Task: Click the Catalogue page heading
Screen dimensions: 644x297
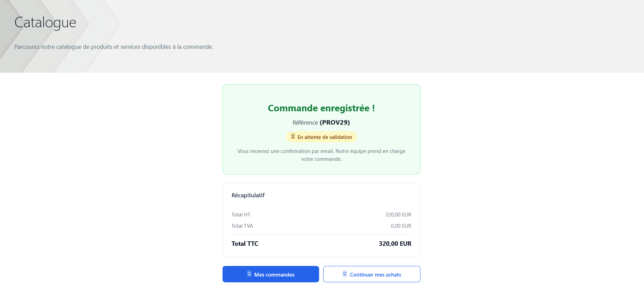Action: [x=45, y=23]
